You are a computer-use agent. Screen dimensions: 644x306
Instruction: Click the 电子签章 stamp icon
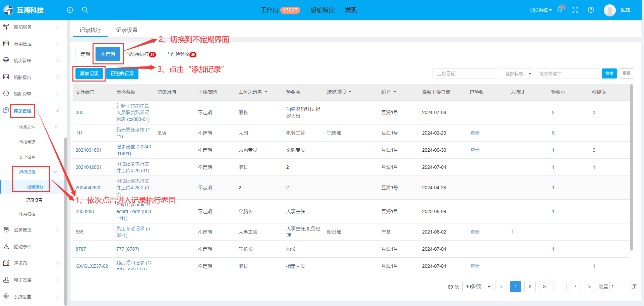tap(6, 279)
